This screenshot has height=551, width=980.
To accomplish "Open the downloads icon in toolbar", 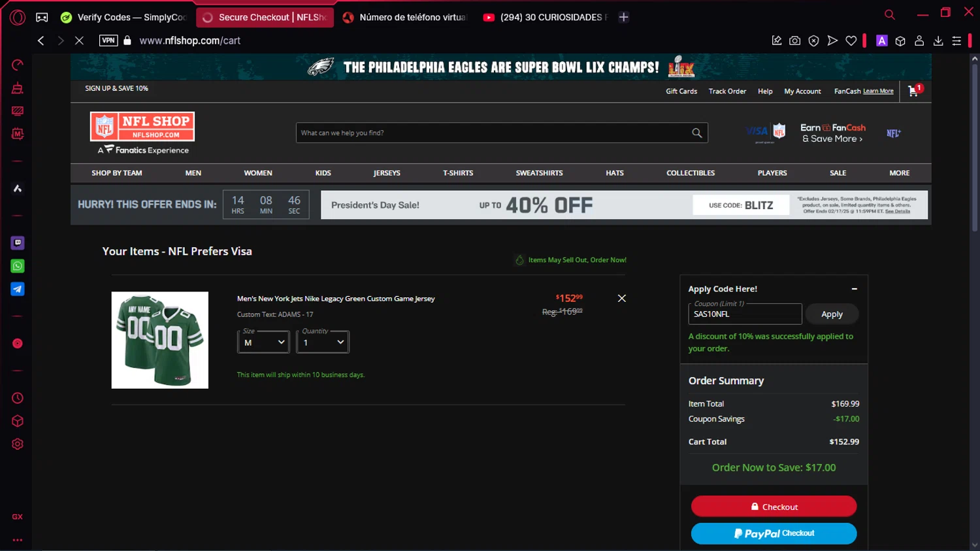I will [938, 41].
